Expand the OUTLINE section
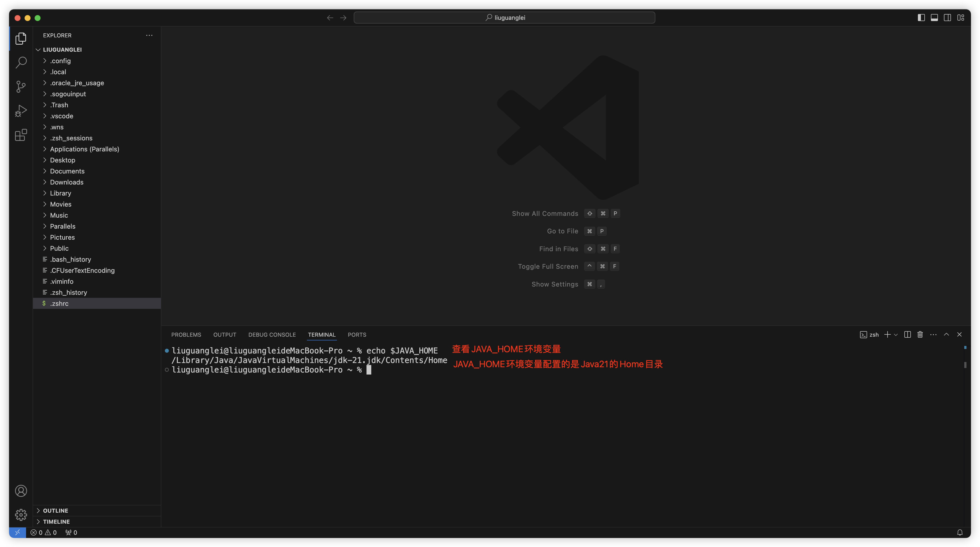Viewport: 980px width, 547px height. point(56,510)
